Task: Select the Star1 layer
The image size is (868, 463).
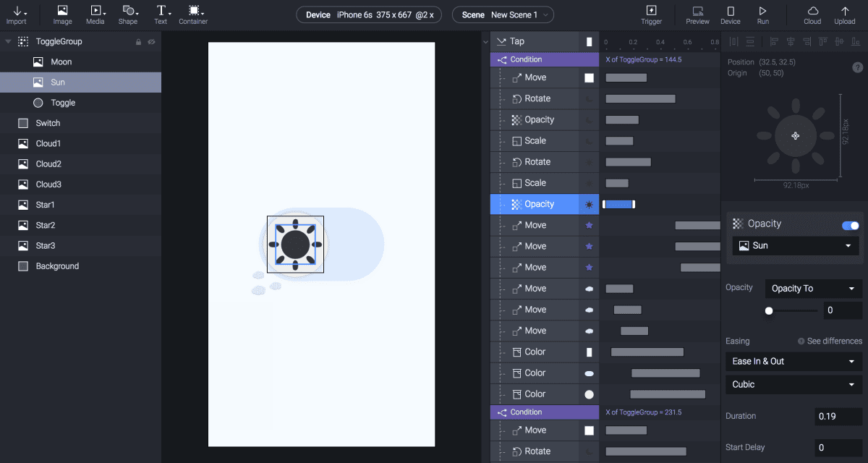Action: point(80,205)
